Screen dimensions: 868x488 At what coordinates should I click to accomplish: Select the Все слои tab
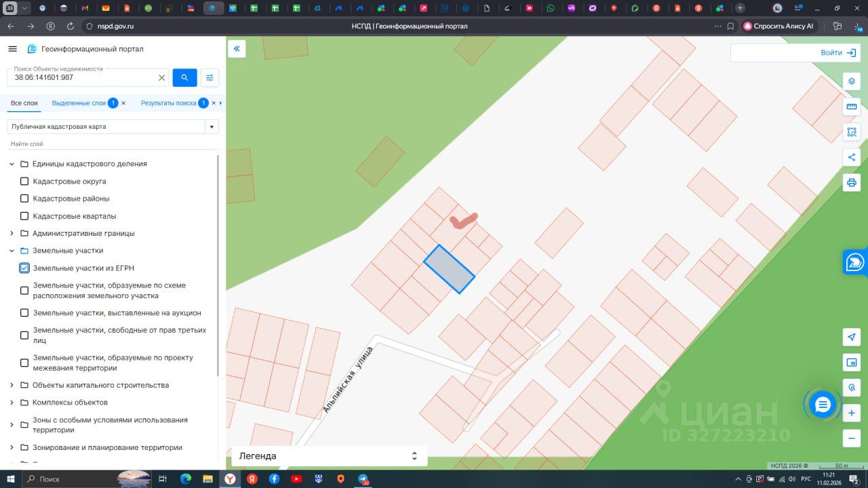[x=24, y=103]
